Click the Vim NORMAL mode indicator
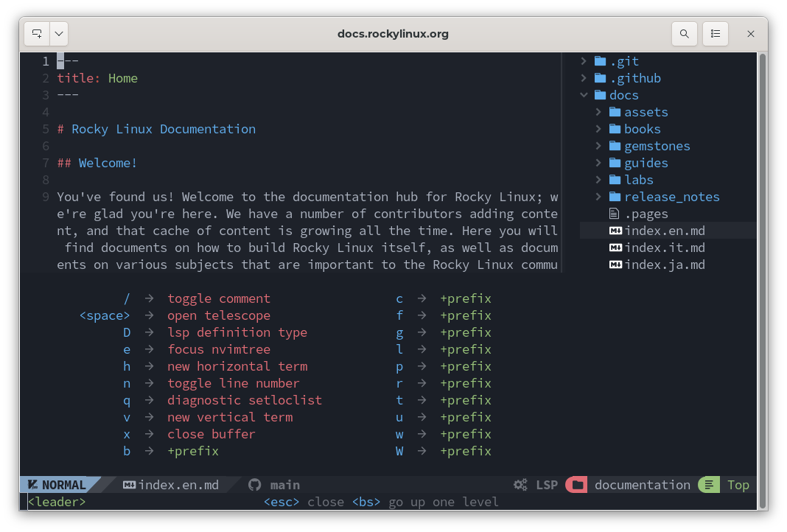 [57, 485]
